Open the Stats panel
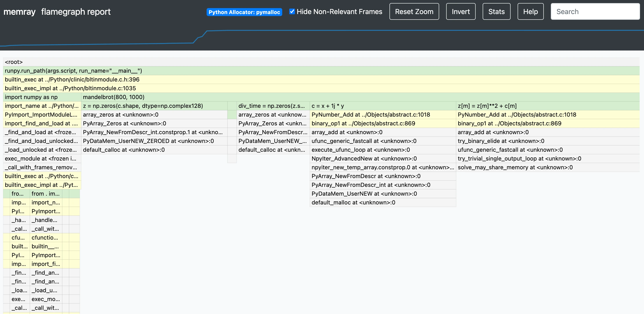The width and height of the screenshot is (644, 314). (x=496, y=11)
